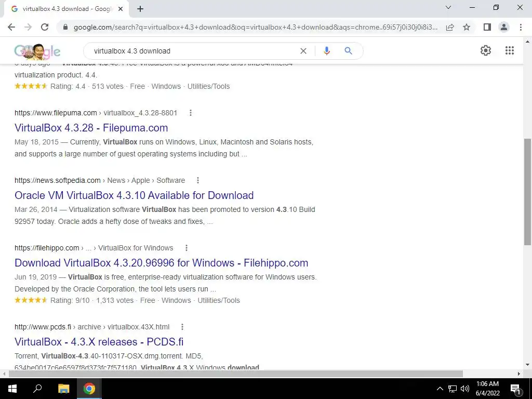Click the Chrome address bar URL
This screenshot has width=532, height=399.
pos(256,27)
